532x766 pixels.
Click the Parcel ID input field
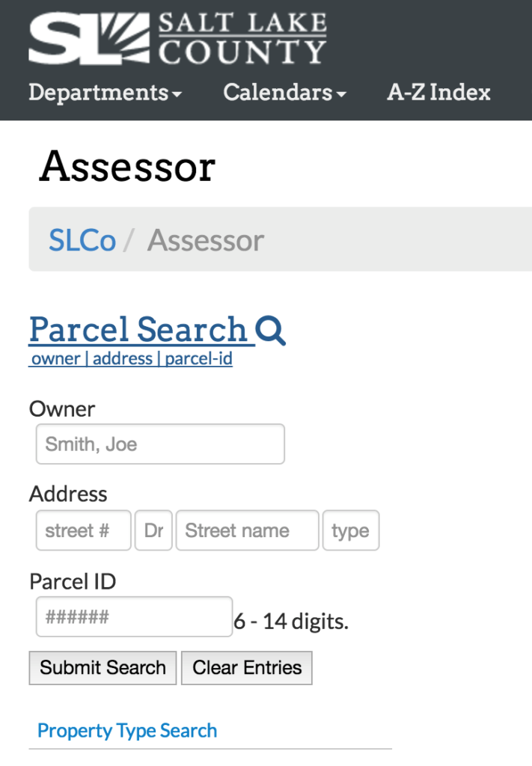tap(135, 616)
